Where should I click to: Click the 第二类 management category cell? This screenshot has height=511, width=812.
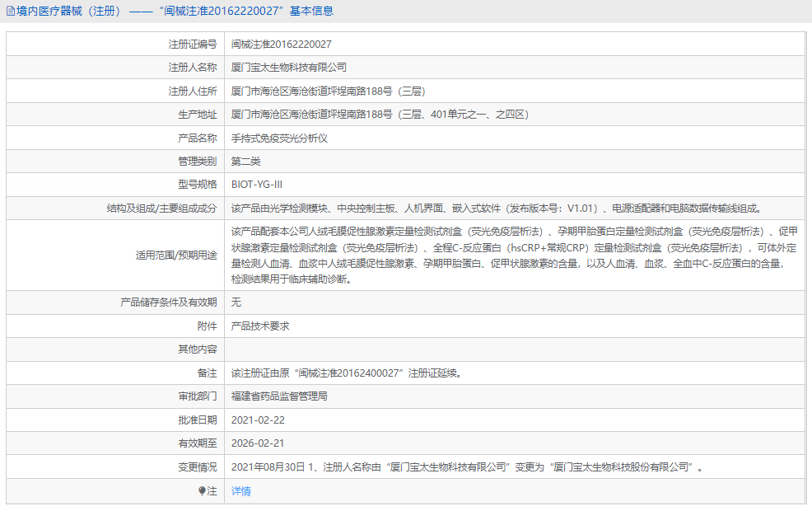242,161
